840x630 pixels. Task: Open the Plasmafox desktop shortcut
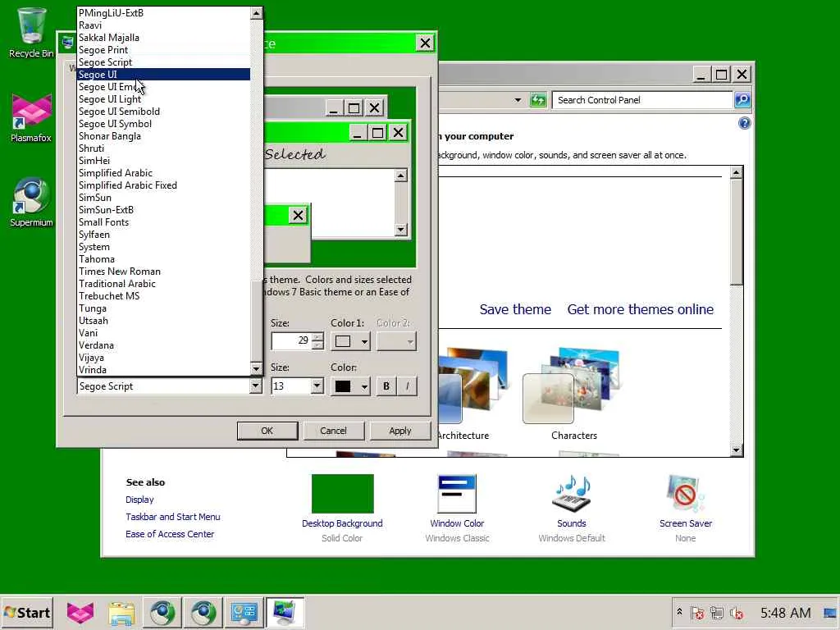[x=32, y=116]
